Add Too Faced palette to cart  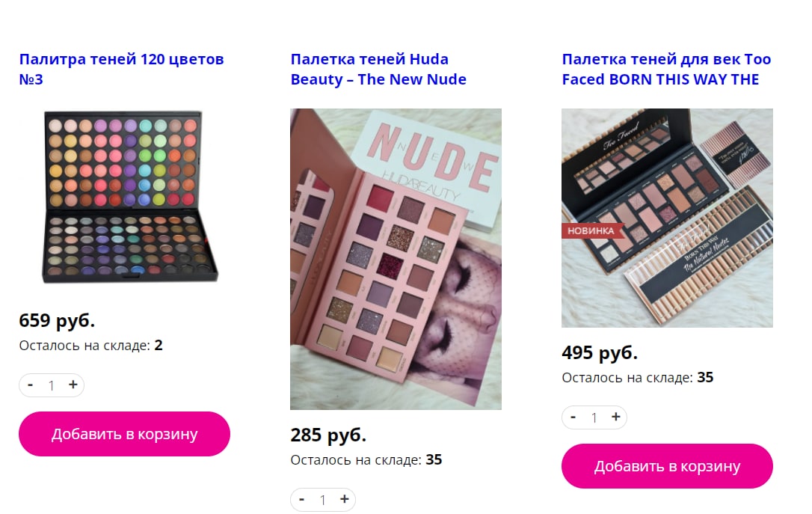[x=667, y=466]
